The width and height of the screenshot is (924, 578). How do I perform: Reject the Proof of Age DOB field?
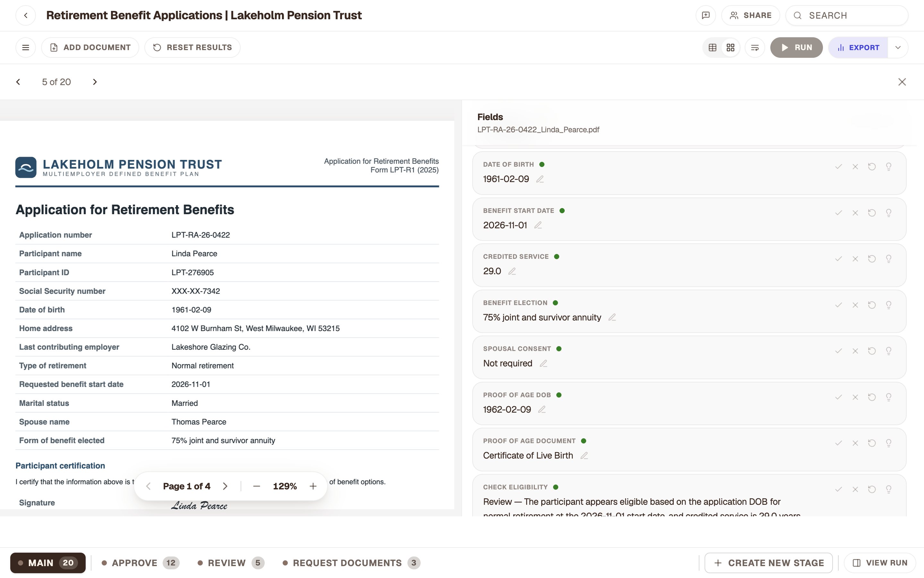(855, 397)
